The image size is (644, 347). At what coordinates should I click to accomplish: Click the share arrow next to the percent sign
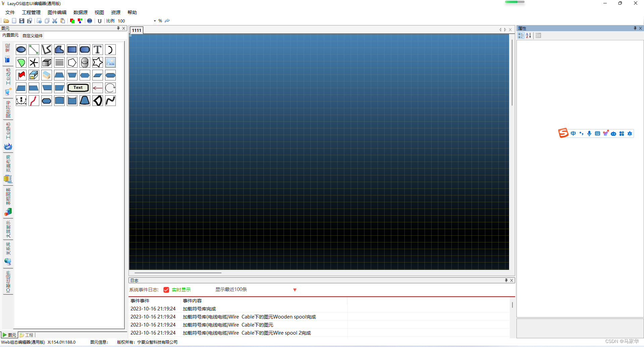pos(167,20)
